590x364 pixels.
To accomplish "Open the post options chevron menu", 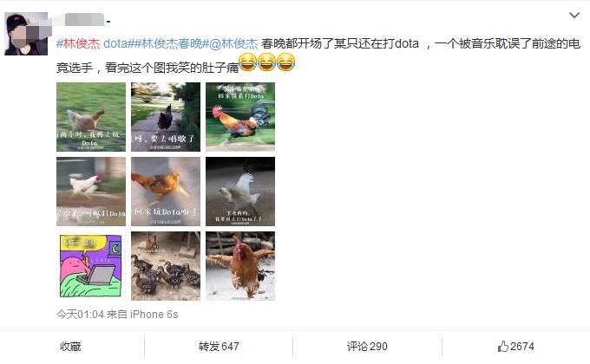I will 574,15.
